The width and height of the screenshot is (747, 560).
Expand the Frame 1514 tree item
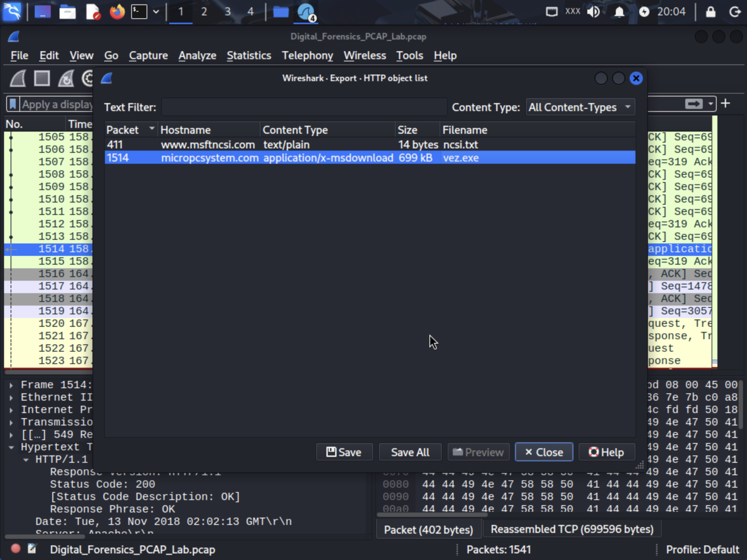point(11,385)
